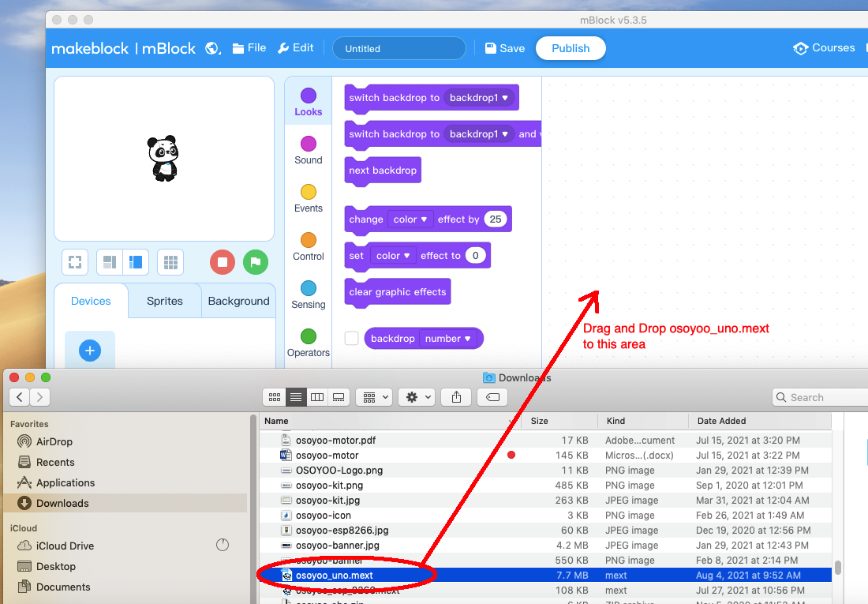Select the Control block category
The width and height of the screenshot is (868, 604).
coord(309,247)
